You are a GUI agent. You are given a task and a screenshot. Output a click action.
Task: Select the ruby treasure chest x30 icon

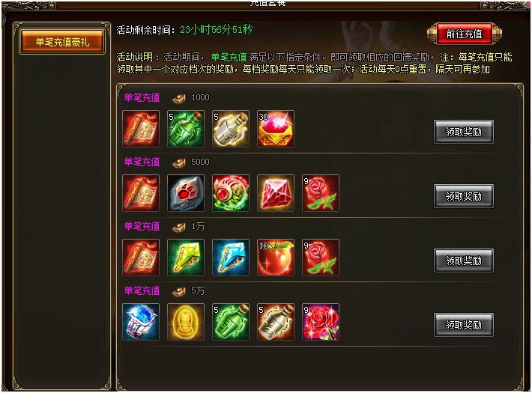tap(276, 129)
